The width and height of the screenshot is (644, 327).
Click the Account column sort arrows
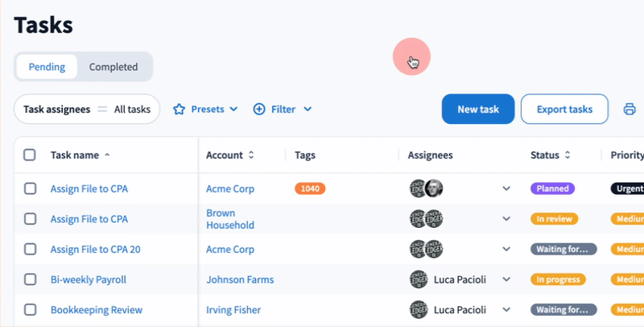click(x=251, y=155)
